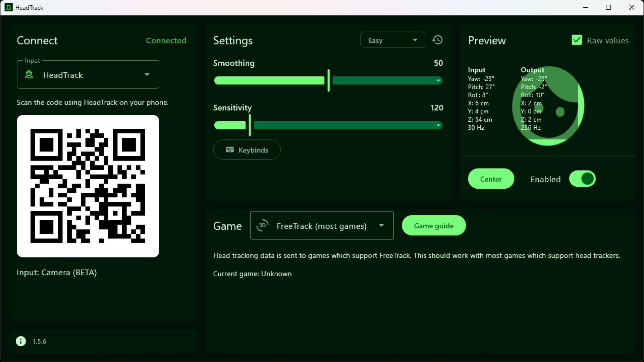
Task: Click the 3D icon in Game selector
Action: pos(262,226)
